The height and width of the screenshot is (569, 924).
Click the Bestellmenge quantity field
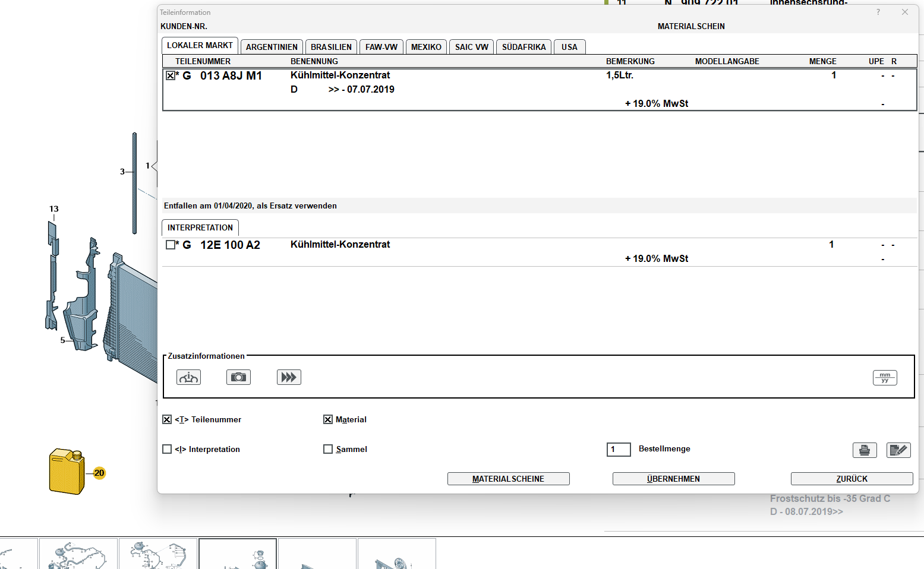(x=619, y=449)
